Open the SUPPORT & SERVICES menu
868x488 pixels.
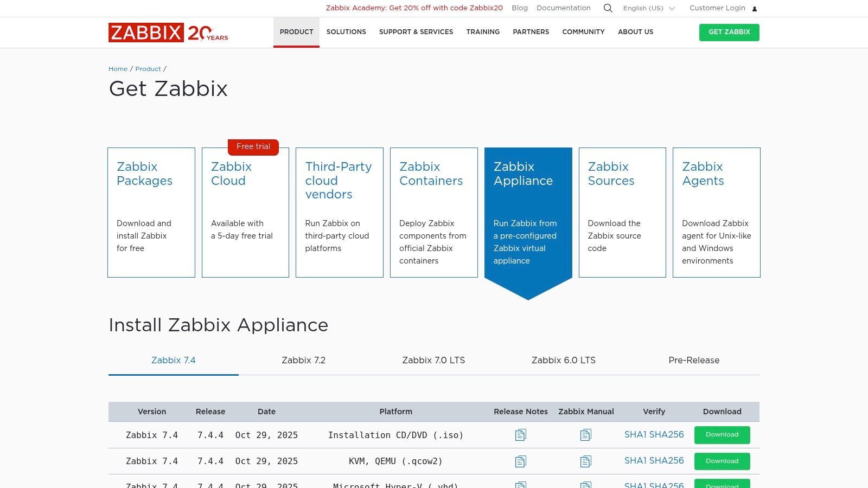point(416,32)
